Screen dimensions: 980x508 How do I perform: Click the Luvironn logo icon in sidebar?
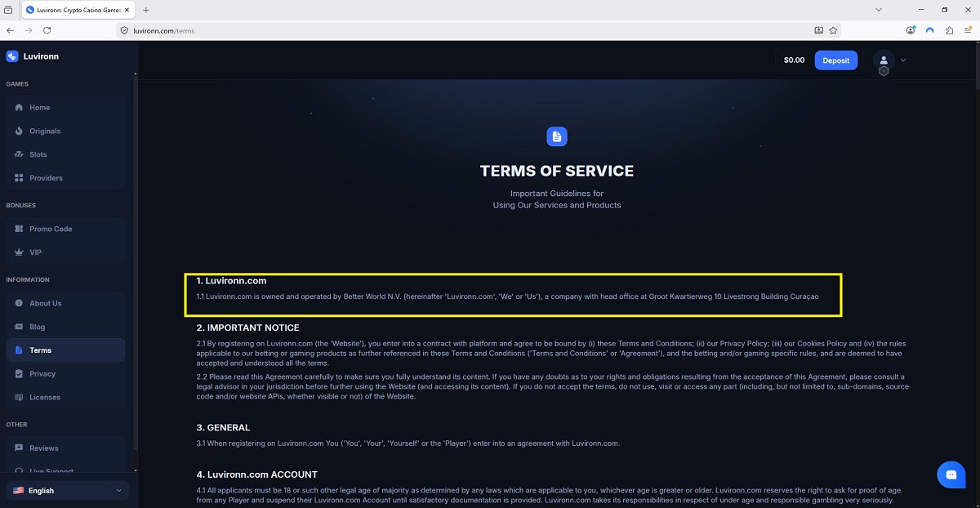(x=11, y=56)
